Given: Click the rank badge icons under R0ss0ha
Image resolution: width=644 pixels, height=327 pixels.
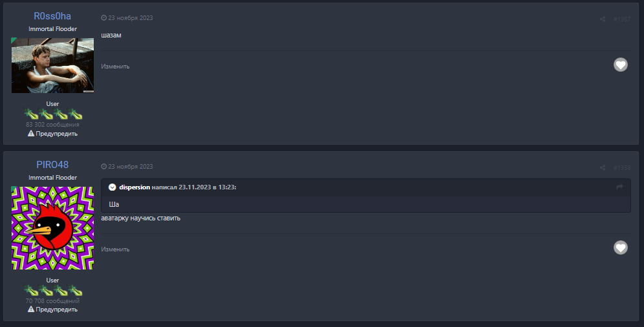Looking at the screenshot, I should [53, 114].
